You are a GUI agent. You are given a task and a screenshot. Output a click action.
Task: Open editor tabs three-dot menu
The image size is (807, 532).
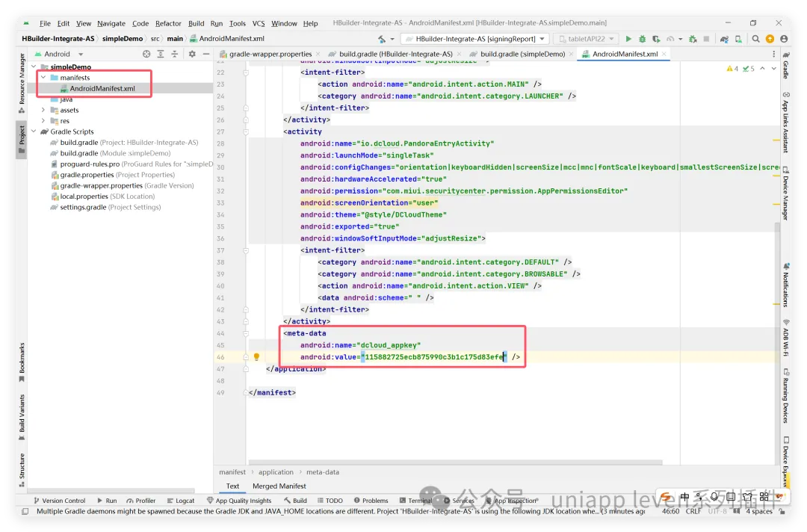[773, 54]
